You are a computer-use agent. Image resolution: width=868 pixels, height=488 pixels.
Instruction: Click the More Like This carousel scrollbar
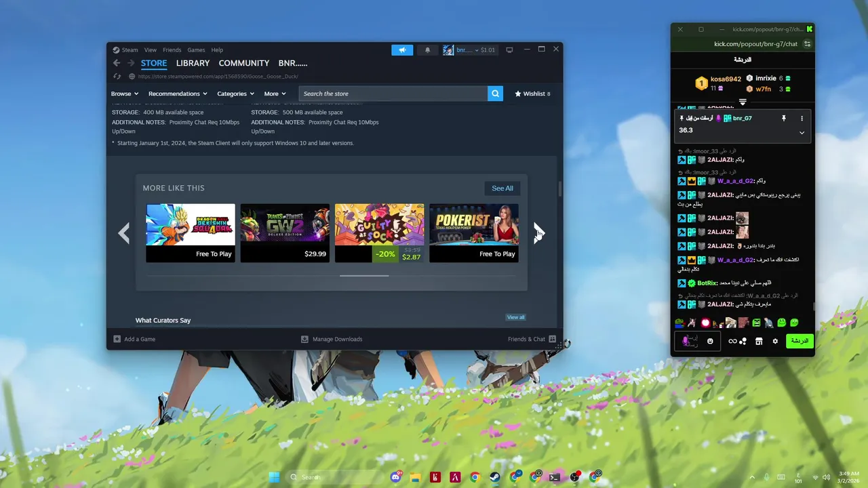[x=364, y=276]
